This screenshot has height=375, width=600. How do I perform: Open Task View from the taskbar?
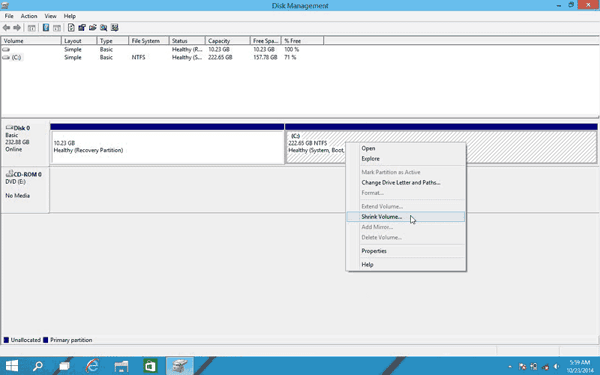(x=64, y=366)
